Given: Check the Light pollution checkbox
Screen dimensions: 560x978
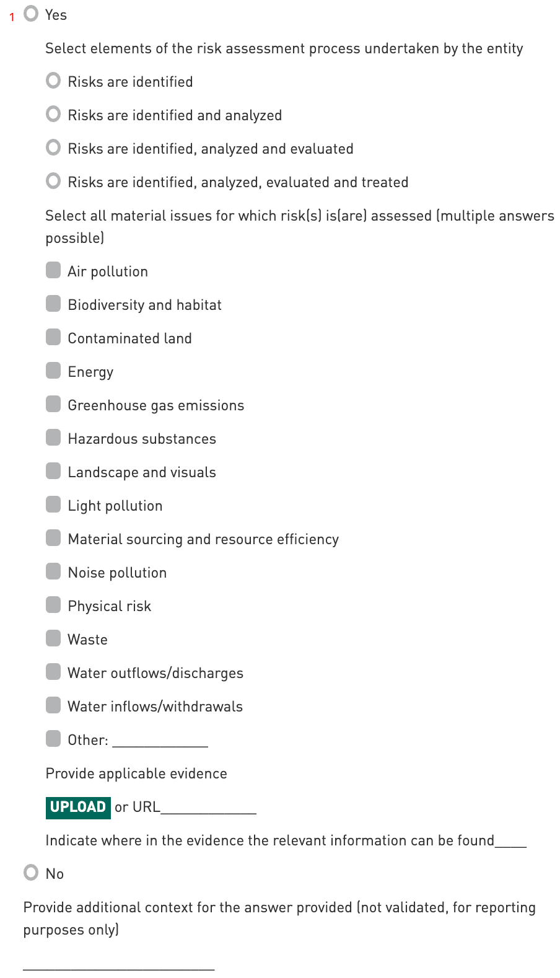Looking at the screenshot, I should [x=54, y=504].
